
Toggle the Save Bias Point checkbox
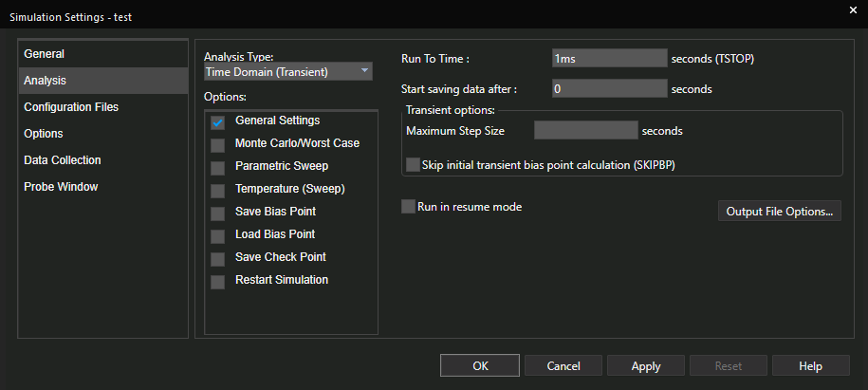click(217, 214)
